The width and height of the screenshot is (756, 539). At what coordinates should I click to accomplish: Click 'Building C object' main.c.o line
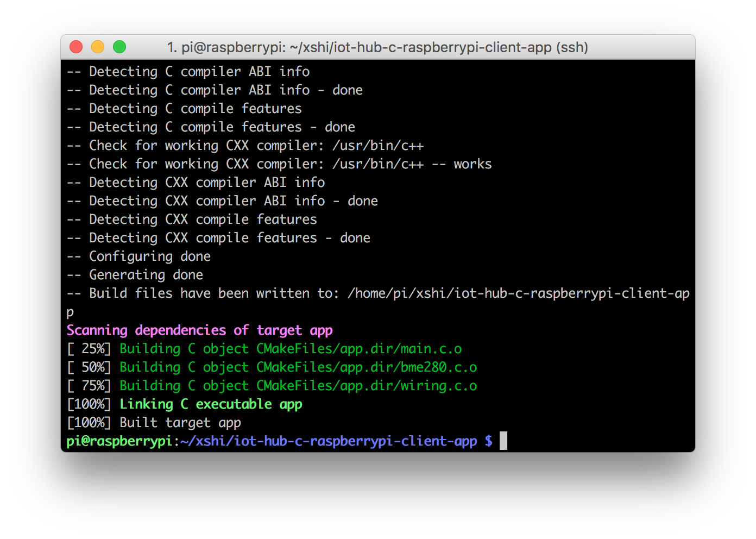tap(264, 349)
